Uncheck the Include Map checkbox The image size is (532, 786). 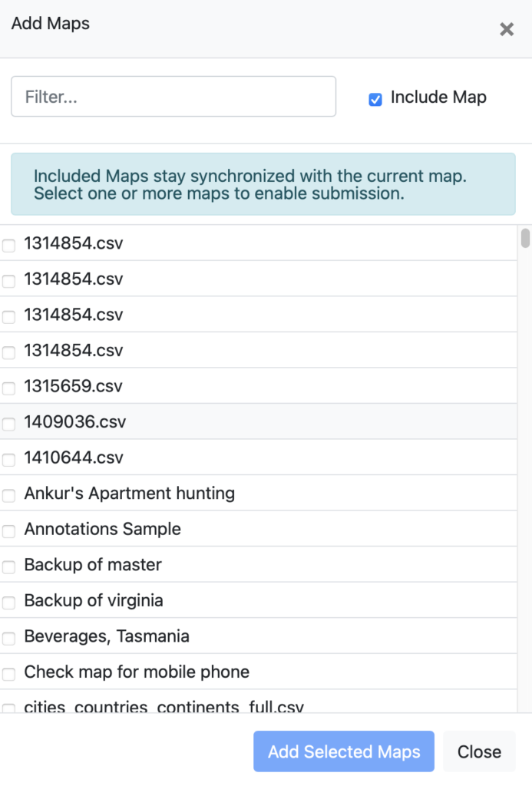[x=375, y=99]
